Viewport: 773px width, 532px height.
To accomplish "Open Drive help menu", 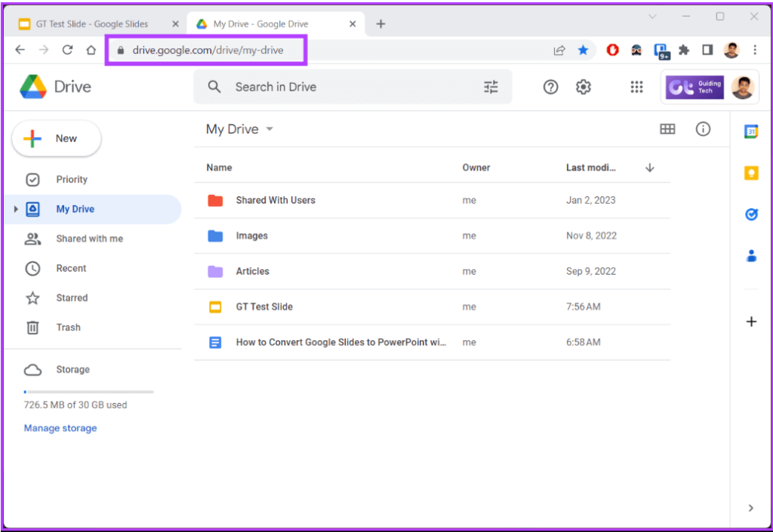I will pyautogui.click(x=550, y=87).
